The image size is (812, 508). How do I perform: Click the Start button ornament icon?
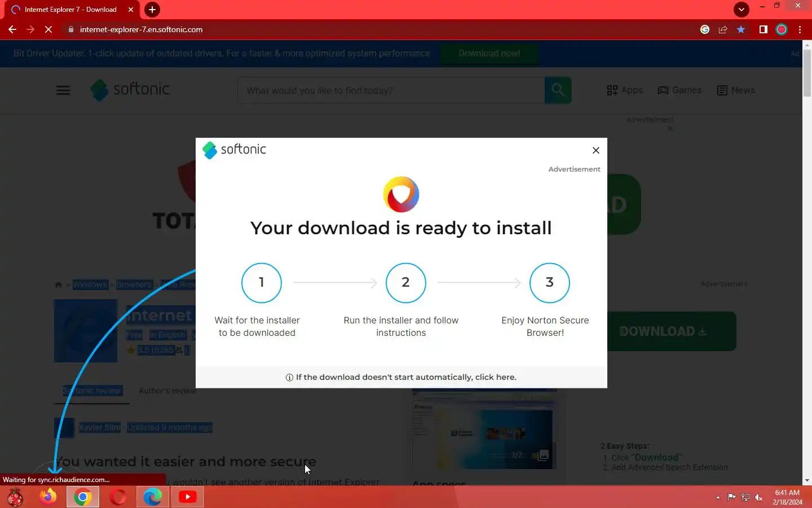point(15,497)
